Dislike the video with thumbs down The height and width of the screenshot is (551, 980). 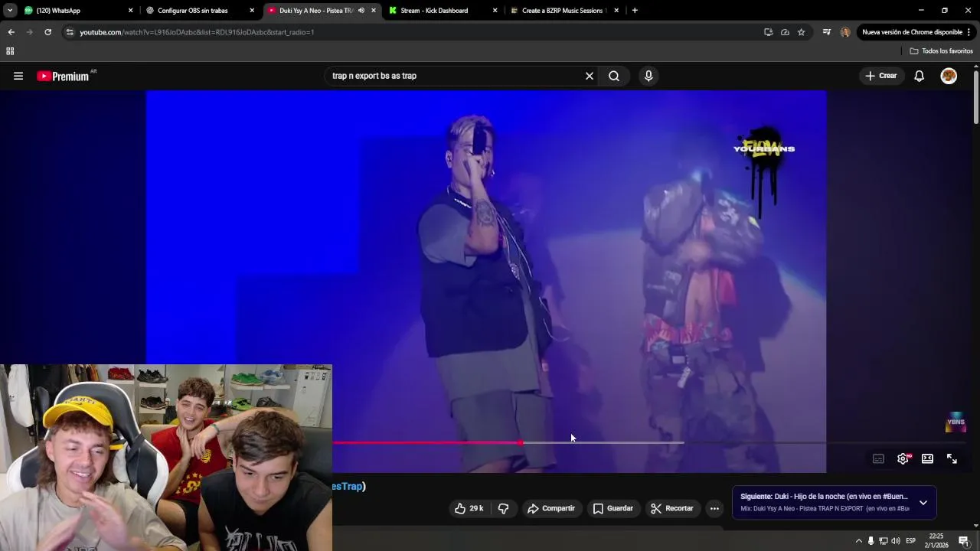pyautogui.click(x=503, y=508)
